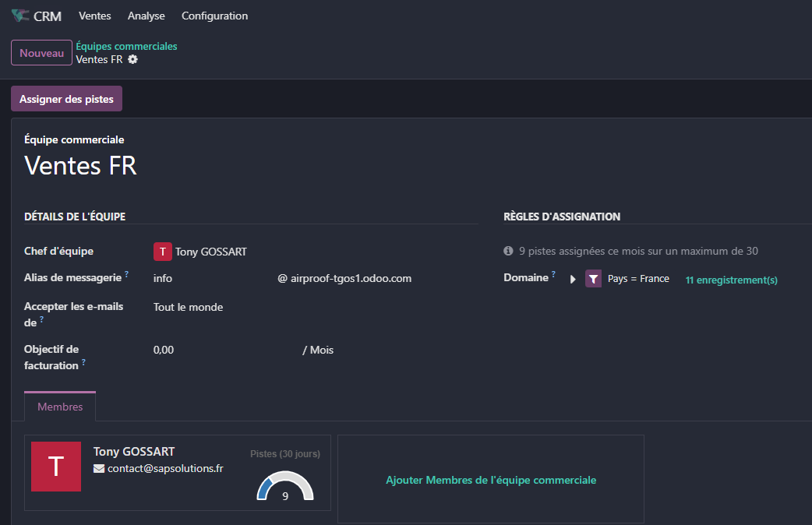The height and width of the screenshot is (525, 812).
Task: Click the help mark next to Alias de messagerie
Action: tap(125, 273)
